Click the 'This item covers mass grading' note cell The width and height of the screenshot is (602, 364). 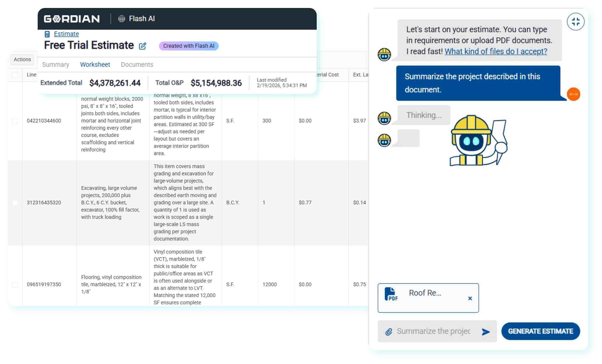pos(185,203)
